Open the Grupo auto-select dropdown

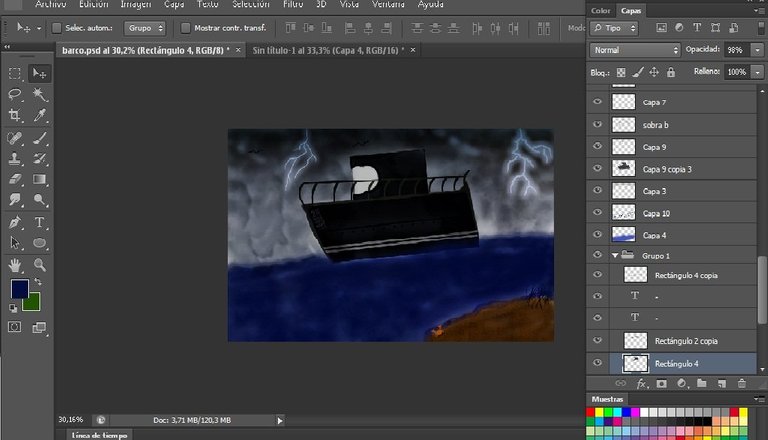(145, 28)
